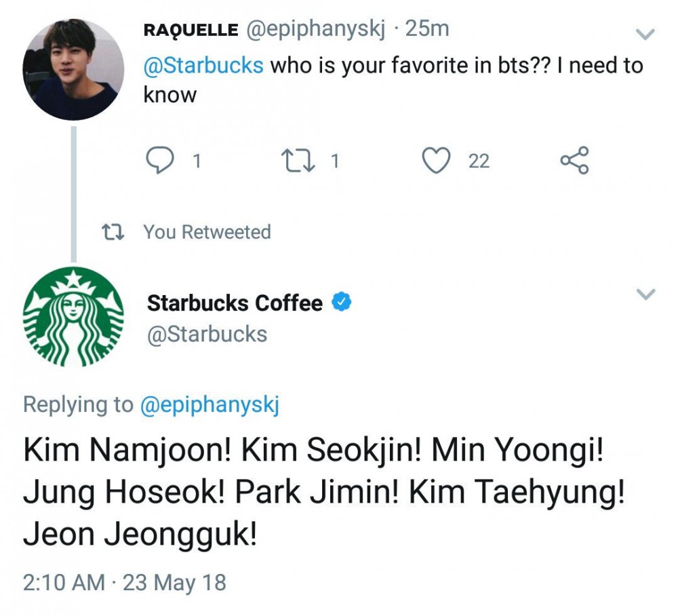Image resolution: width=678 pixels, height=616 pixels.
Task: Like the tweet with the heart icon
Action: (x=437, y=161)
